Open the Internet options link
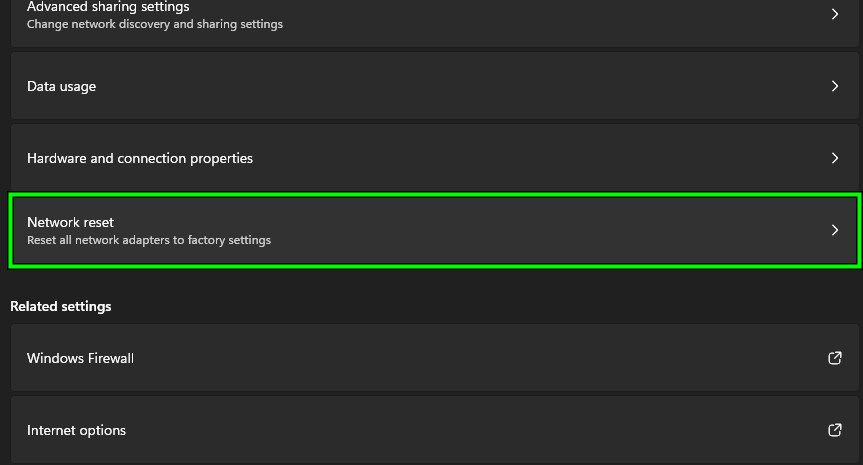Viewport: 863px width, 465px height. click(76, 430)
